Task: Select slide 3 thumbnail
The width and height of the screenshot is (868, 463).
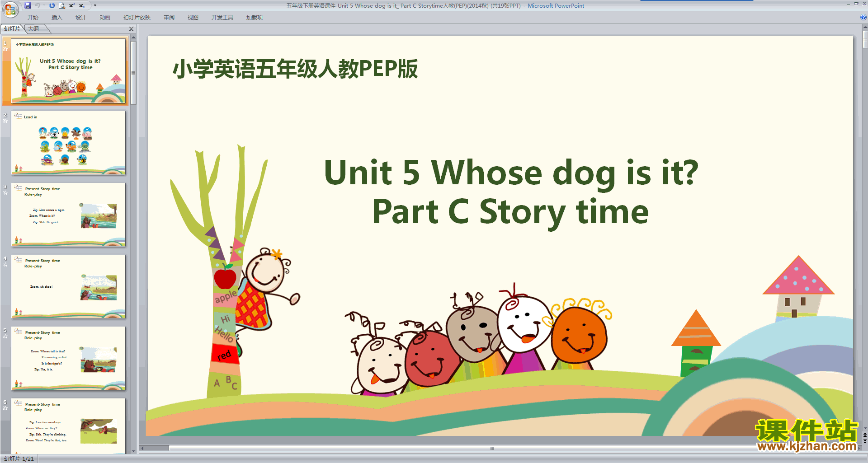Action: click(x=68, y=215)
